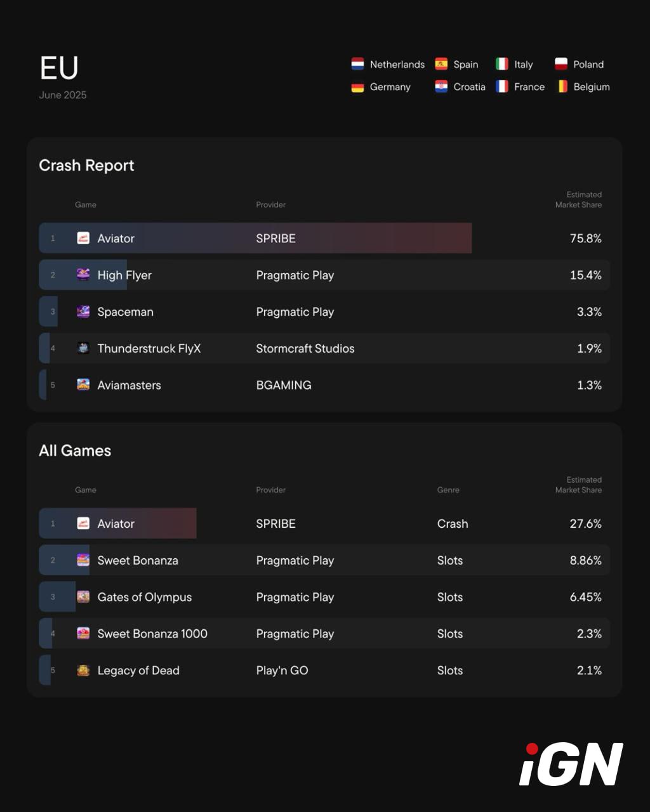Select "Pragmatic Play" in the High Flyer row
The width and height of the screenshot is (650, 812).
click(x=295, y=275)
